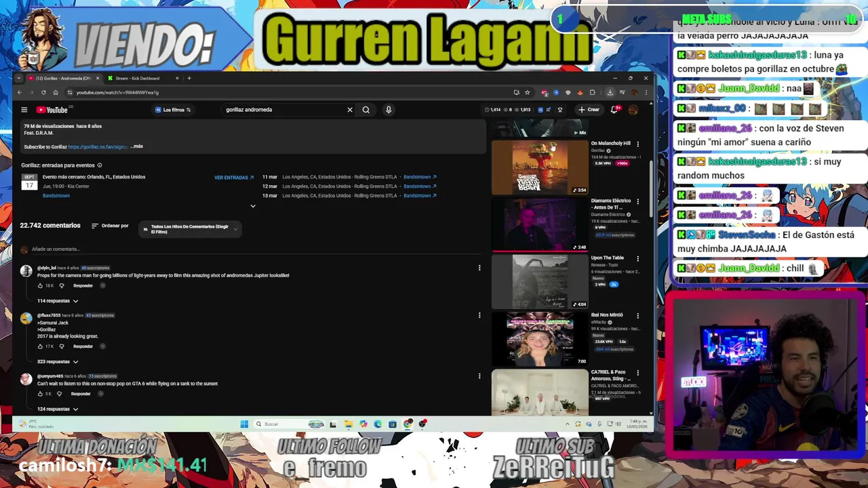868x488 pixels.
Task: Open options menu for @fluxx7853 comment
Action: [x=479, y=315]
